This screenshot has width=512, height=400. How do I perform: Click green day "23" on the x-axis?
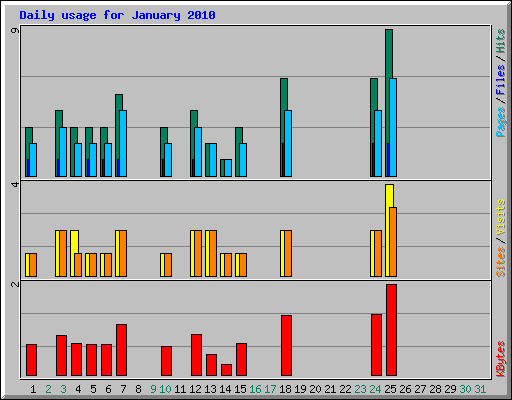360,389
